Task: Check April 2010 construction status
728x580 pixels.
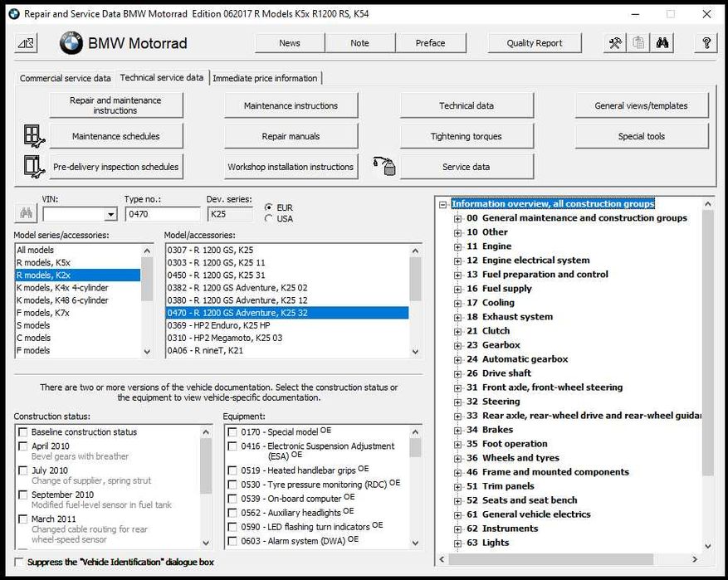Action: (22, 446)
